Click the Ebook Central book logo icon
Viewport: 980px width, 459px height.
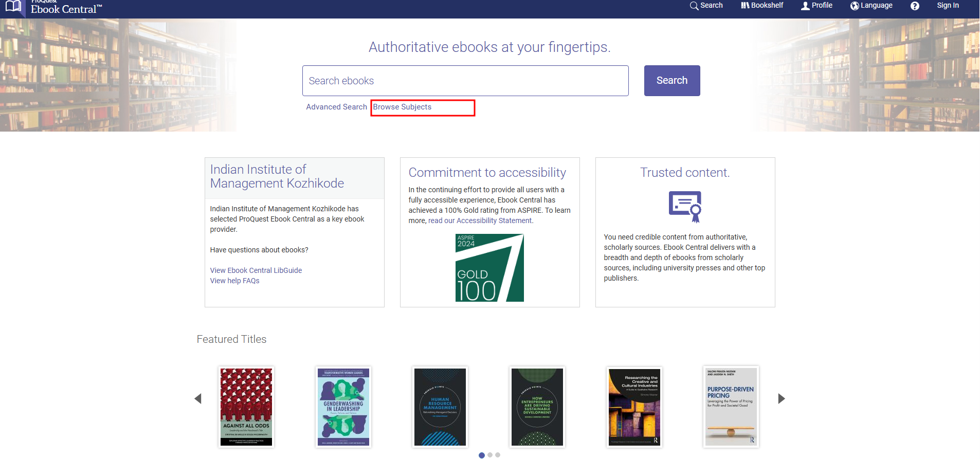(x=13, y=7)
